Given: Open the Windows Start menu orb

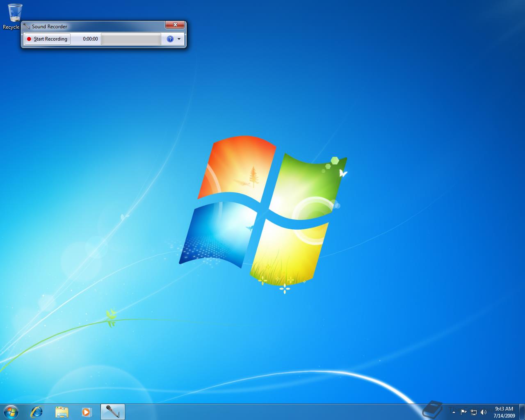Looking at the screenshot, I should [x=11, y=411].
